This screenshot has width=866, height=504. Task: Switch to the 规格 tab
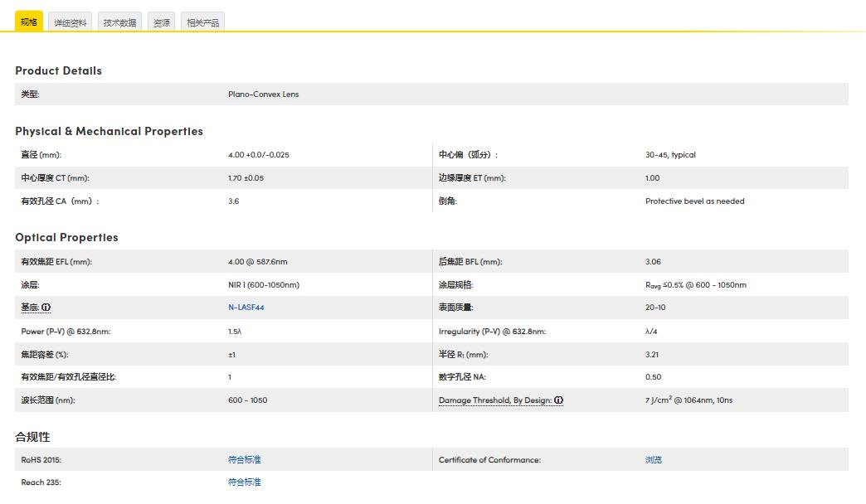[29, 22]
